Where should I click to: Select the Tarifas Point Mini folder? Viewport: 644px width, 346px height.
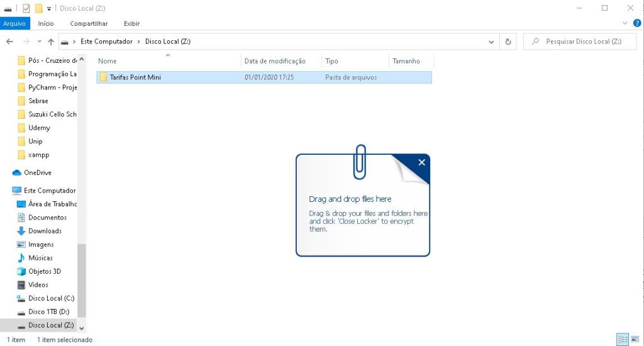click(135, 77)
